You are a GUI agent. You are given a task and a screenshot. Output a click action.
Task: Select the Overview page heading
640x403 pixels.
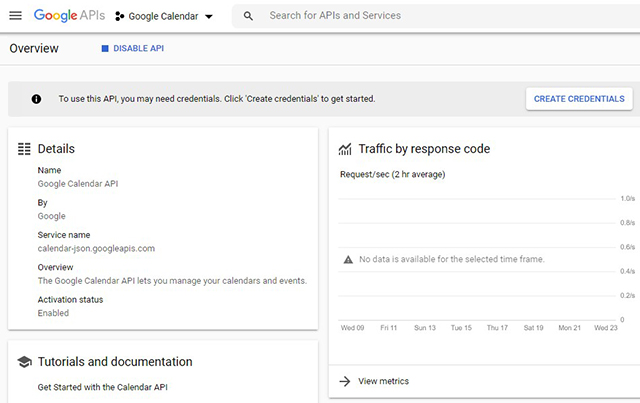point(34,48)
